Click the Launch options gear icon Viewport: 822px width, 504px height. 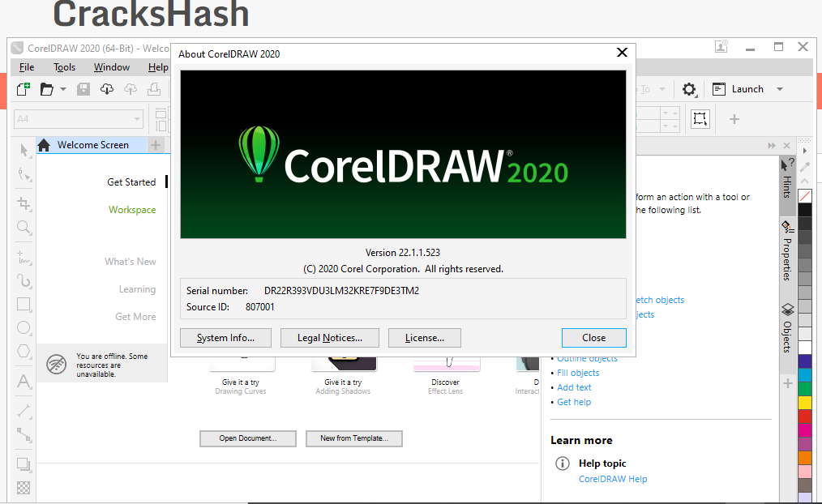coord(688,89)
